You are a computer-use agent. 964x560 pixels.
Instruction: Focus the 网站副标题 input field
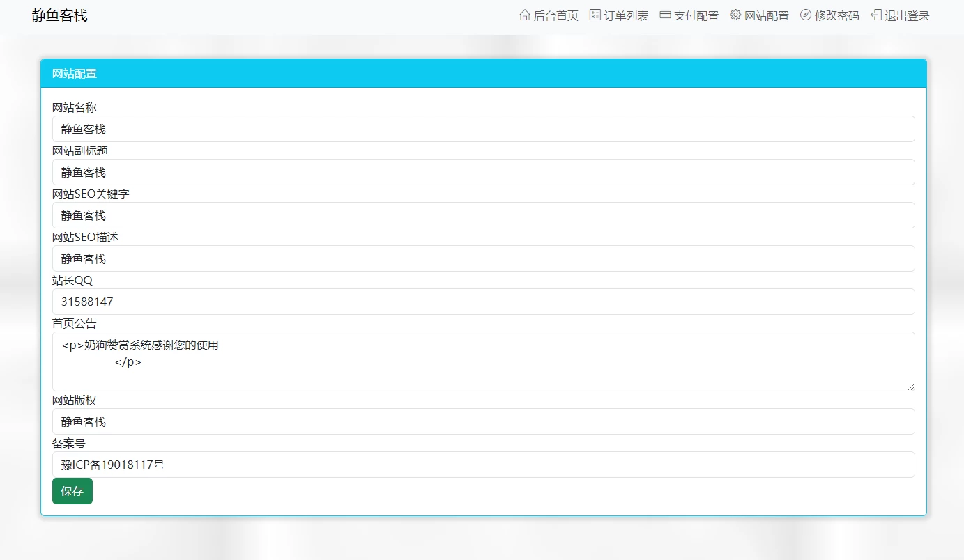click(x=483, y=172)
